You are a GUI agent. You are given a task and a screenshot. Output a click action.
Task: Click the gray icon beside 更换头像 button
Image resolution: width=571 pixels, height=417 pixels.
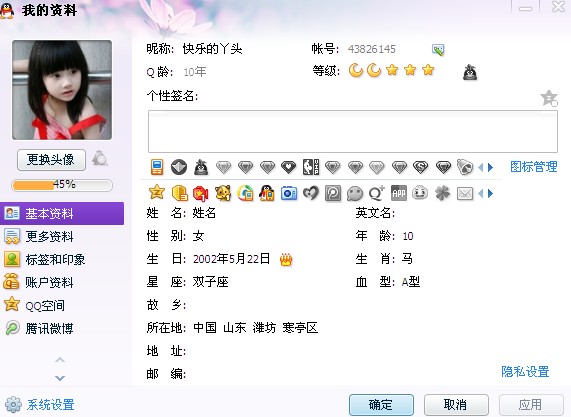point(99,158)
